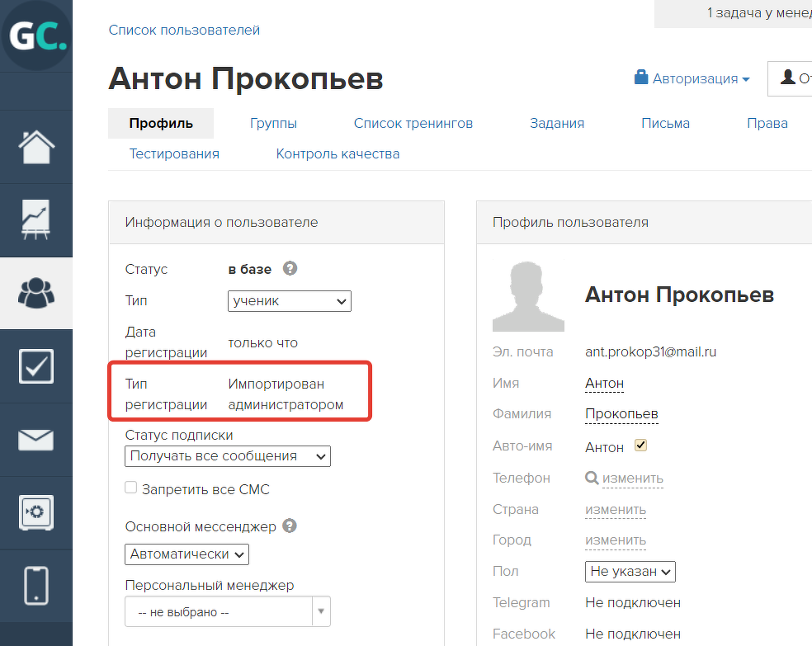812x646 pixels.
Task: Follow the 'Список пользователей' breadcrumb link
Action: coord(184,30)
